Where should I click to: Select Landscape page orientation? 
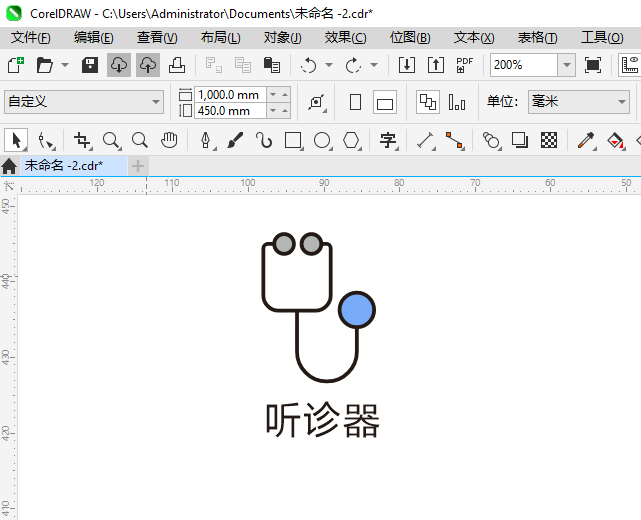click(385, 102)
